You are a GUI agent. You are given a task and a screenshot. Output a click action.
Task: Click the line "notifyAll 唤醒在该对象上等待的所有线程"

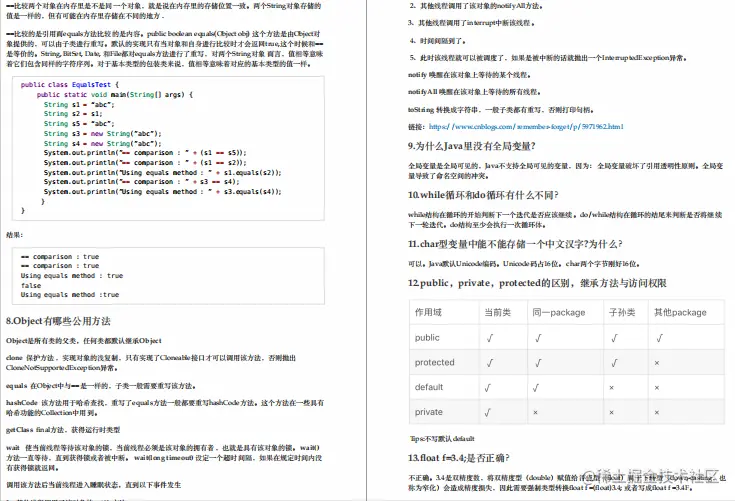(474, 92)
